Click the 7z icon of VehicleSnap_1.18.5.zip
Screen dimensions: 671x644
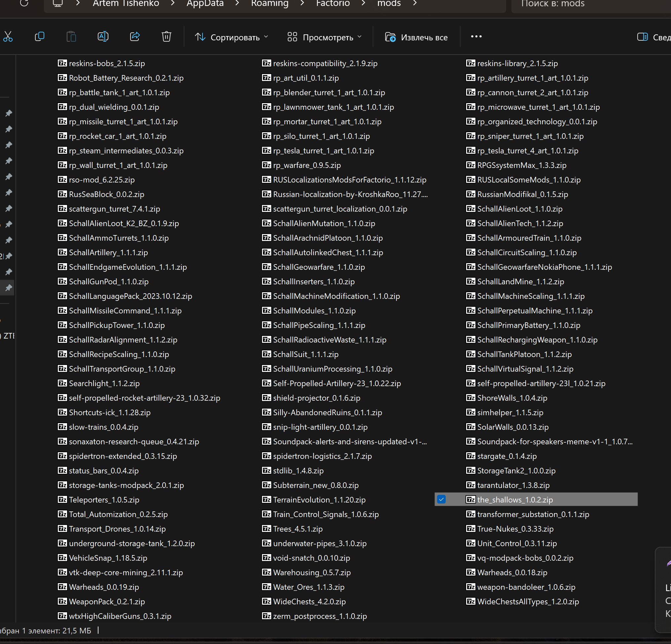[62, 558]
